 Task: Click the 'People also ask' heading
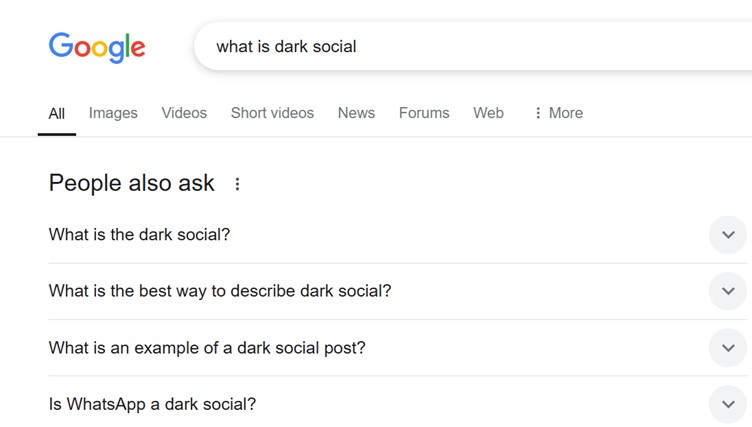[131, 183]
